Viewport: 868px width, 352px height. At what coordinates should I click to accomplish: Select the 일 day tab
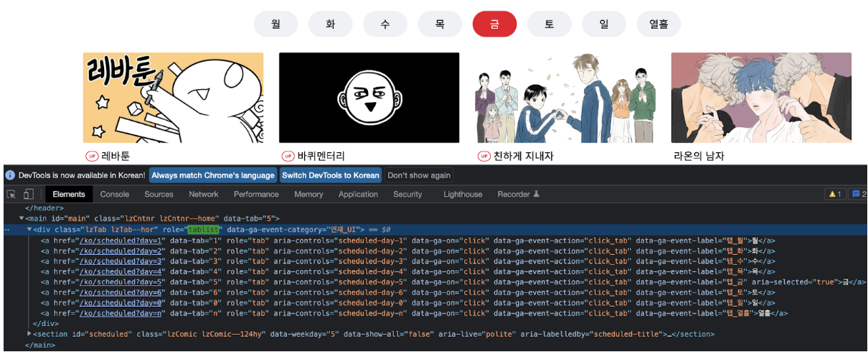point(604,24)
